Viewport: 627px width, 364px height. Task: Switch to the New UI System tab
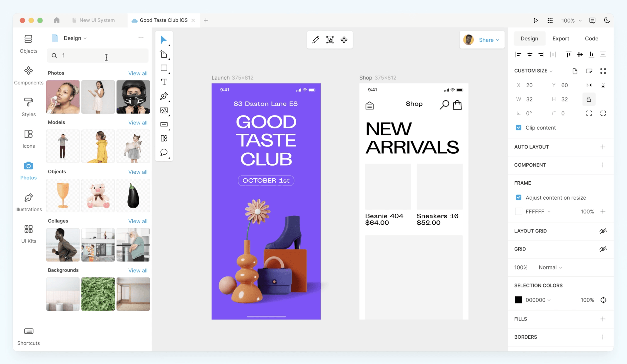click(x=97, y=20)
